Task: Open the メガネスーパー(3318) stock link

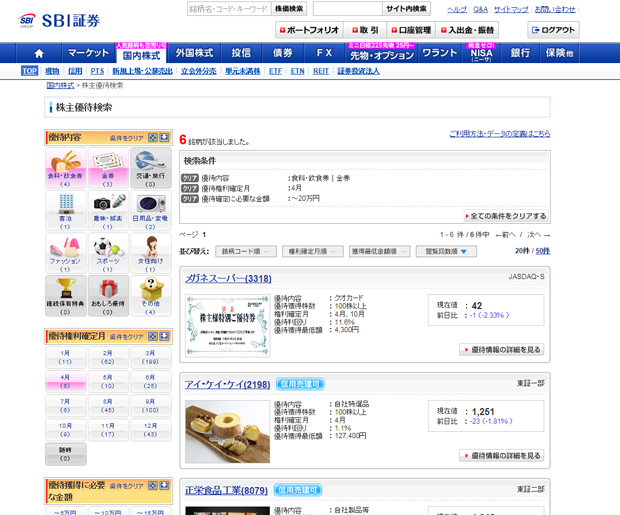Action: point(228,279)
